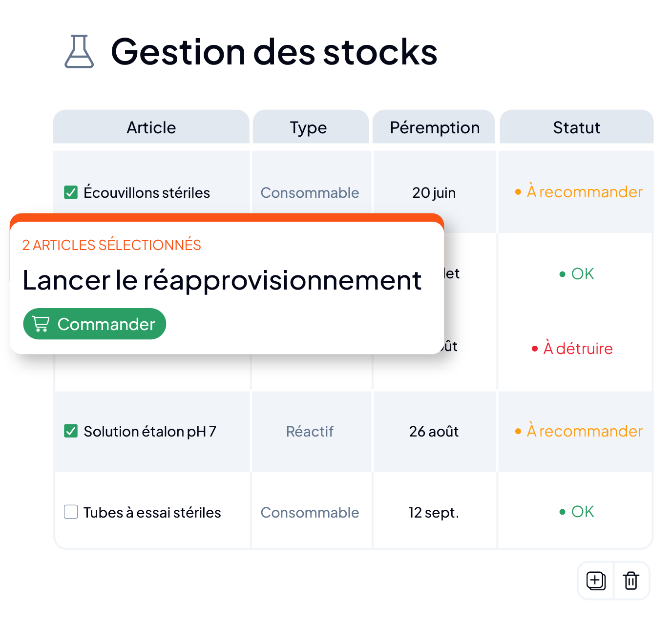Click the 12 sept. expiry date cell
This screenshot has width=672, height=625.
[x=434, y=512]
